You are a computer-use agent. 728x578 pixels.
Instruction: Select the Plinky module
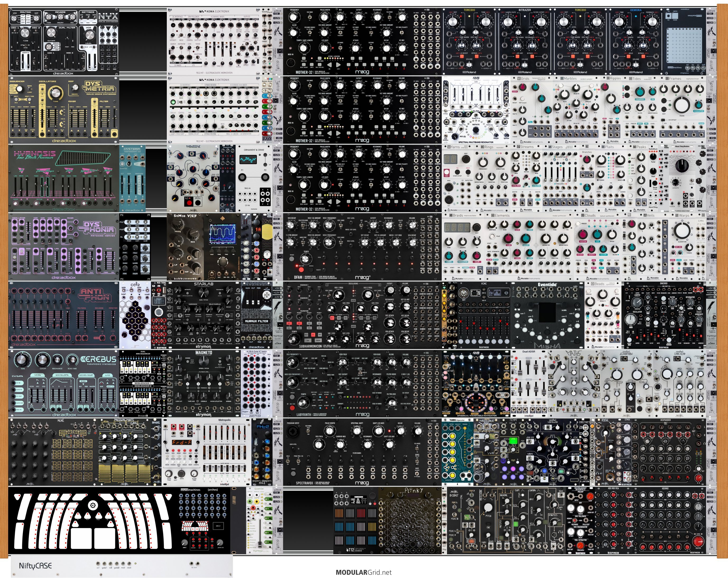coord(410,521)
